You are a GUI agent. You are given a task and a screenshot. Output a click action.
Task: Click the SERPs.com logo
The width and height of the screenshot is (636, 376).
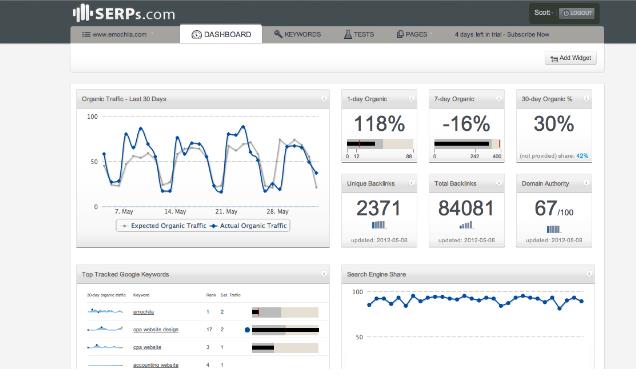124,13
